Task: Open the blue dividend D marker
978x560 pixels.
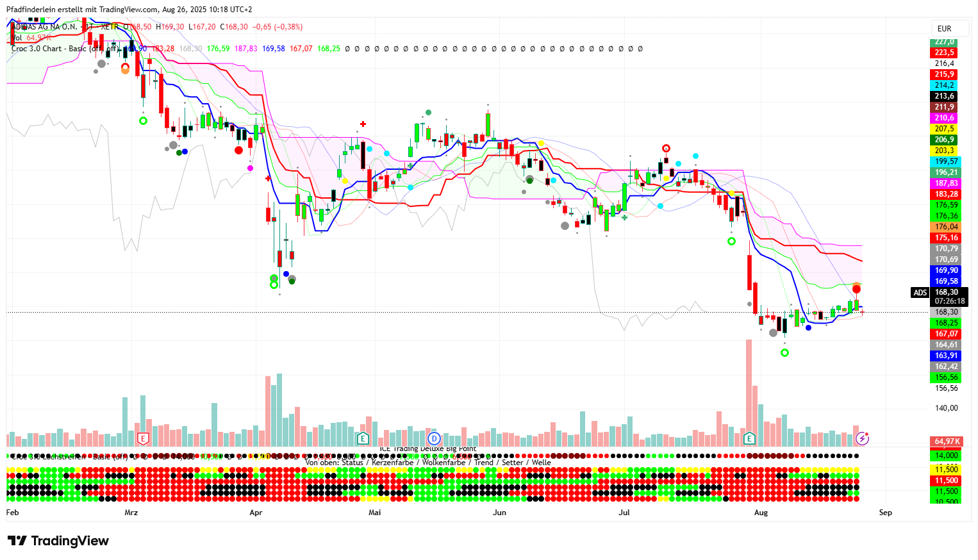Action: point(434,439)
